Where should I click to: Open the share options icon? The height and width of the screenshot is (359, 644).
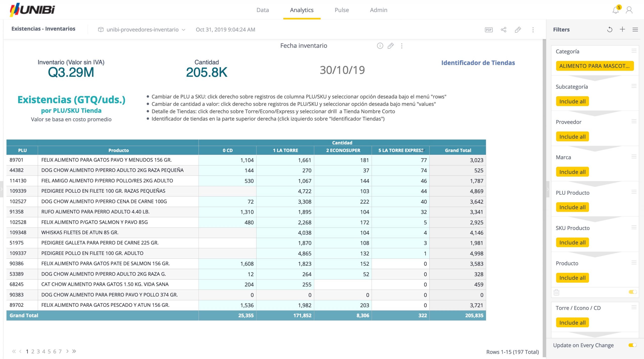point(503,30)
